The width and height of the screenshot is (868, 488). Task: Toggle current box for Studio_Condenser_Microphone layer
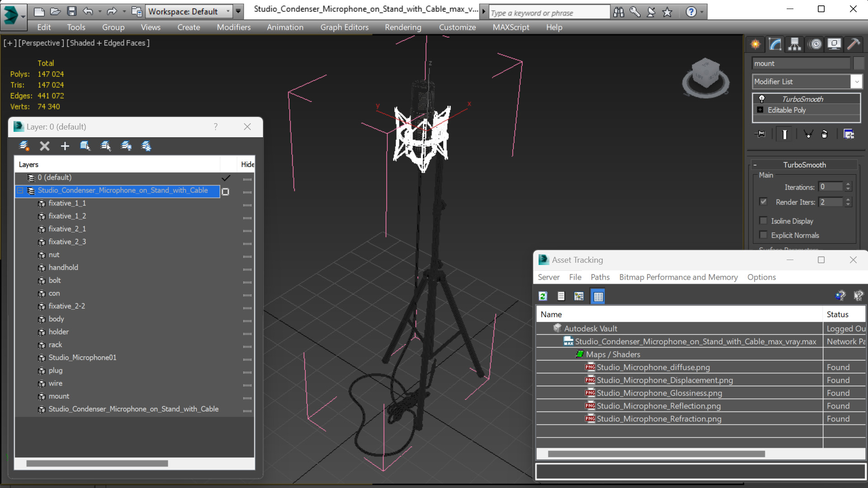pos(225,191)
